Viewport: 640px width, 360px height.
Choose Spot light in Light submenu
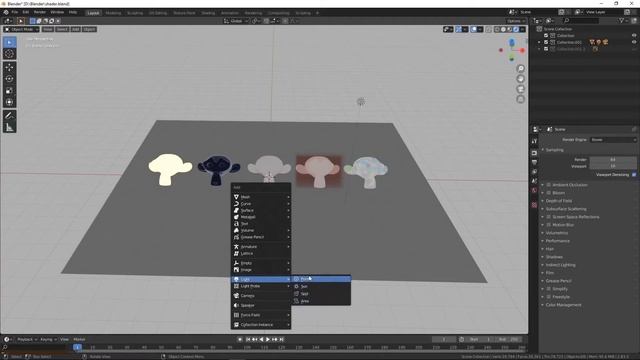321,294
